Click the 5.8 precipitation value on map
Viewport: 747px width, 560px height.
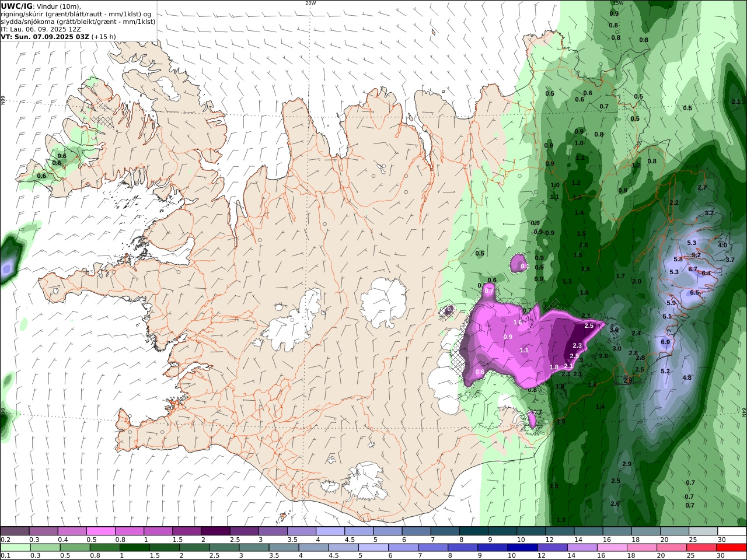click(678, 259)
